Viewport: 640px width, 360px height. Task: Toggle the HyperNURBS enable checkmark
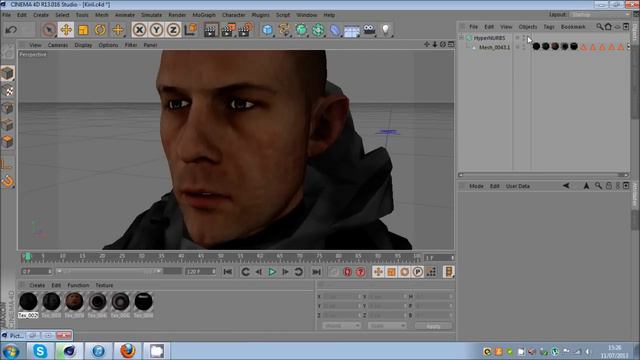point(529,38)
